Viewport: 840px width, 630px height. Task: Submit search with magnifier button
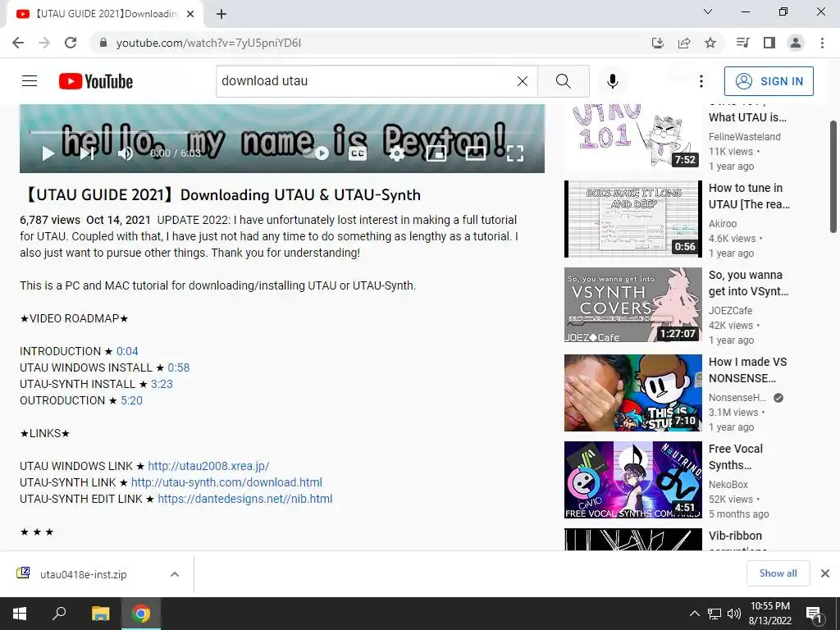pos(563,81)
